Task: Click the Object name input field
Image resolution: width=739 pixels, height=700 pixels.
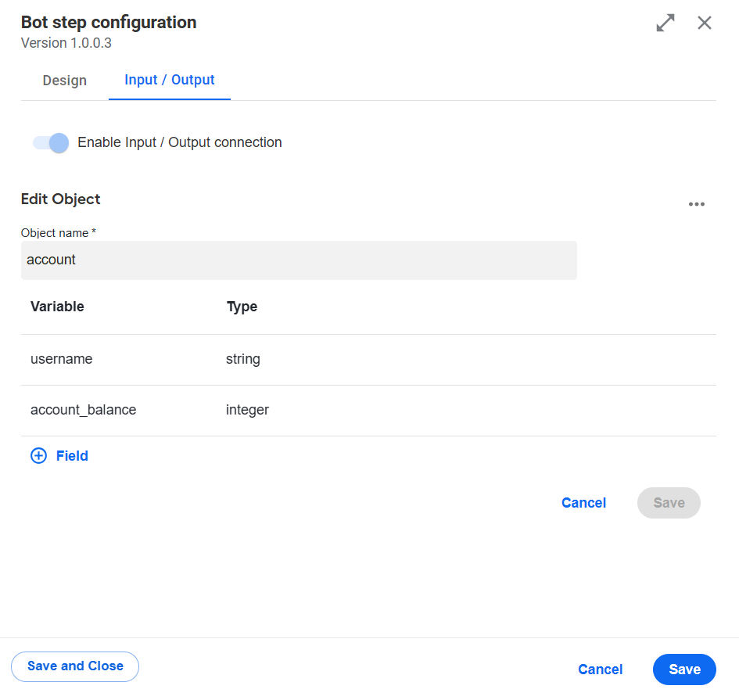Action: 299,260
